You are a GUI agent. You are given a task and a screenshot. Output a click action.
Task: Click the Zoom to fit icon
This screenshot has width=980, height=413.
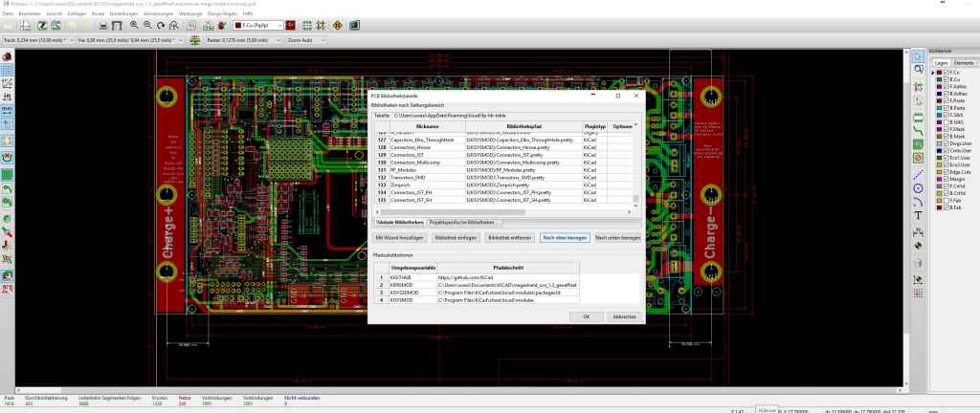coord(174,26)
